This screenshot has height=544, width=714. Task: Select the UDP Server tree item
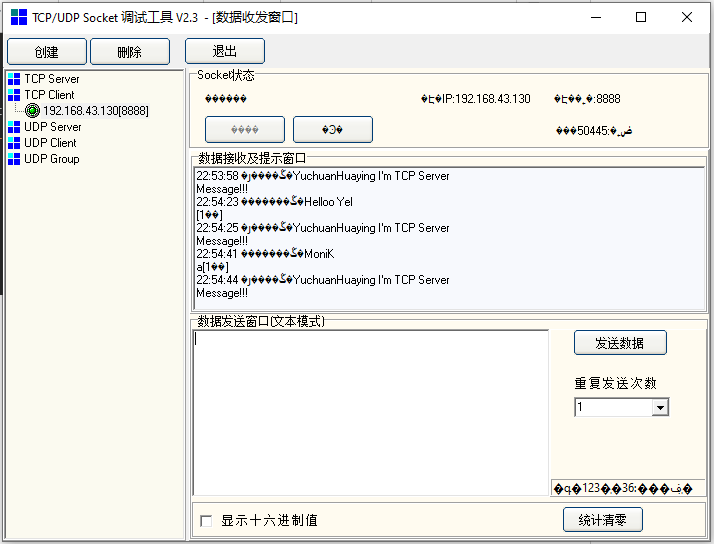pyautogui.click(x=53, y=127)
